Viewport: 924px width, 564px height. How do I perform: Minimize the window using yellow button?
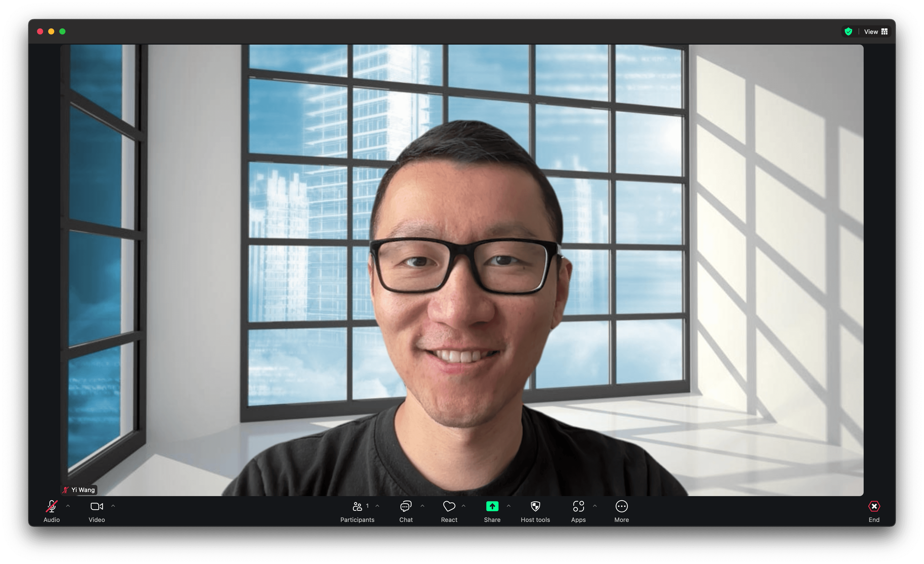coord(51,31)
